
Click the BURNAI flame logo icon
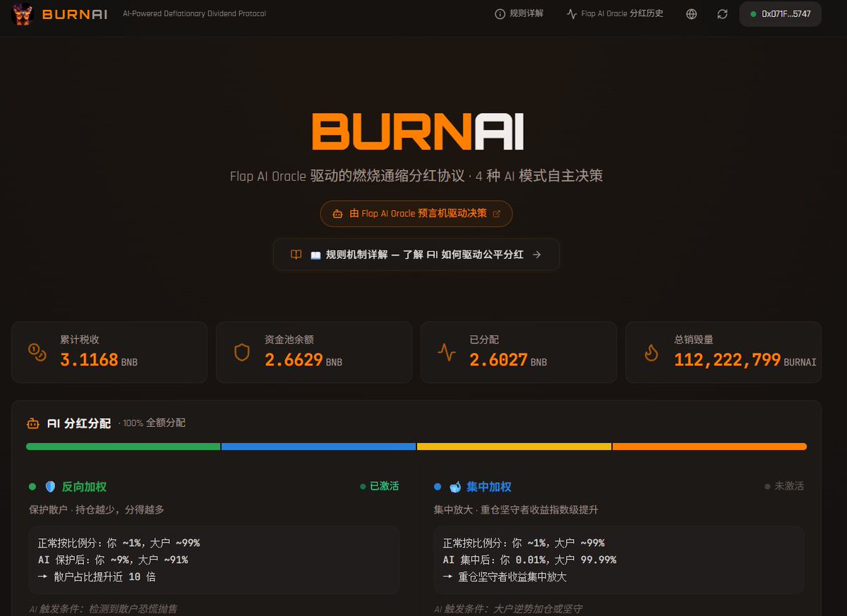(23, 14)
